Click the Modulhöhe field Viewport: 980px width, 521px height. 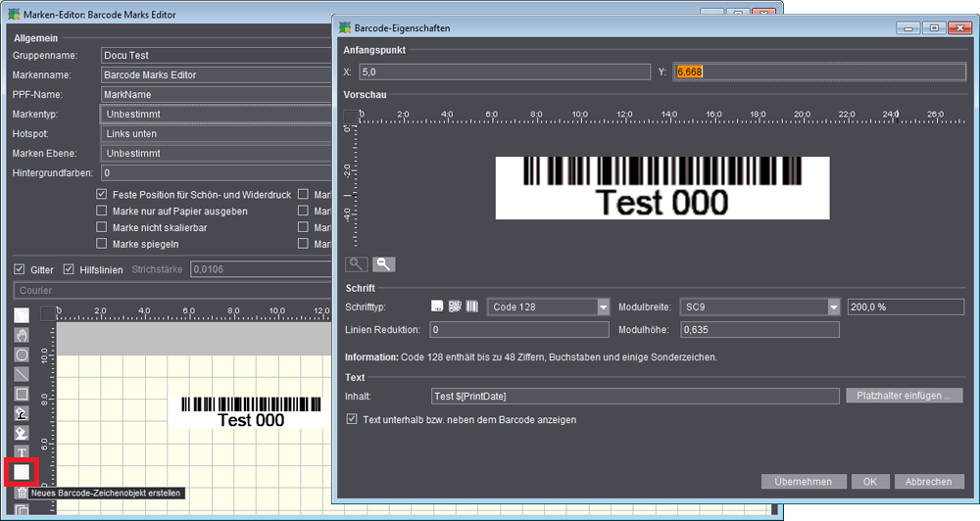pos(759,329)
